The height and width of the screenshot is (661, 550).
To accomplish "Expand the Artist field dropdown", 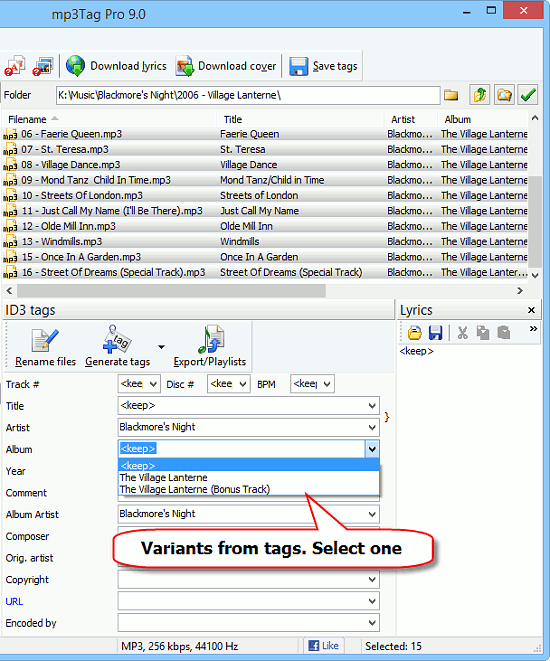I will pos(372,427).
